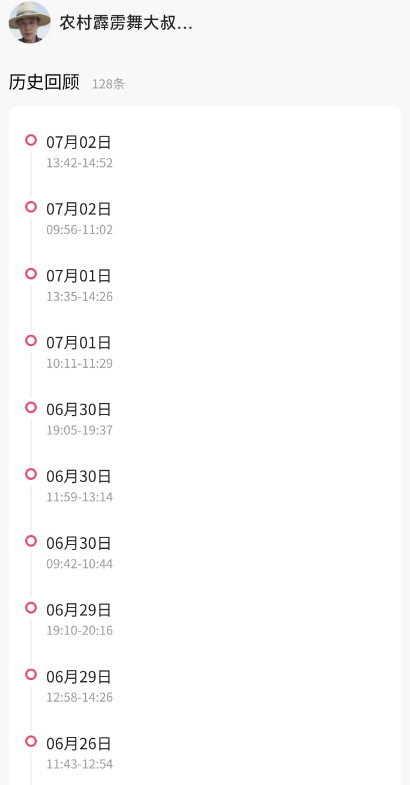Open the 06月26日 11:43-12:54 replay entry
This screenshot has width=410, height=785.
(x=205, y=752)
